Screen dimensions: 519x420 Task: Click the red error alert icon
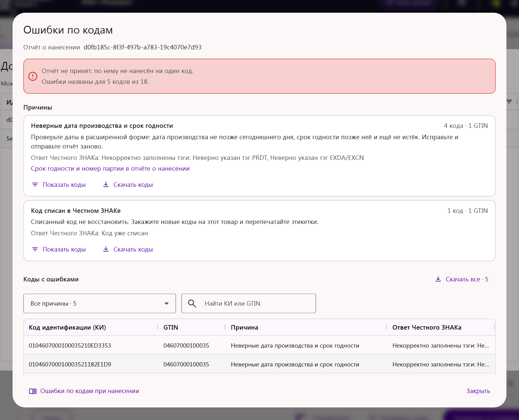[33, 76]
